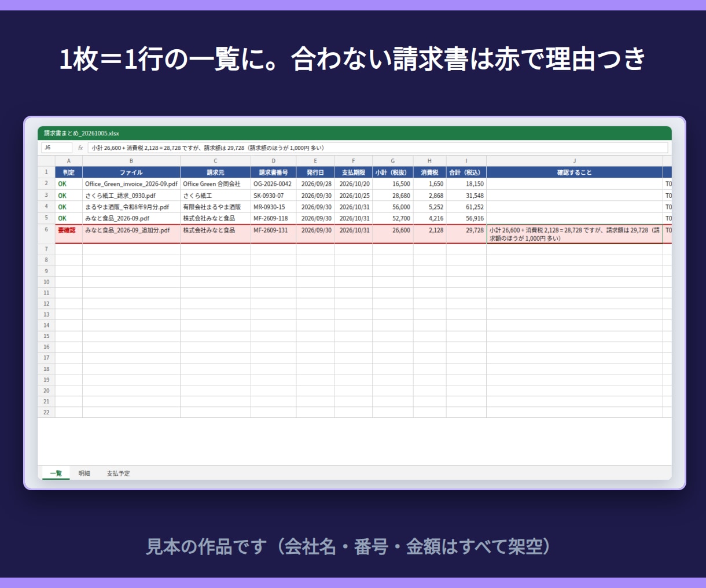Image resolution: width=706 pixels, height=588 pixels.
Task: Select subtotal 28,680 cell
Action: [x=393, y=196]
